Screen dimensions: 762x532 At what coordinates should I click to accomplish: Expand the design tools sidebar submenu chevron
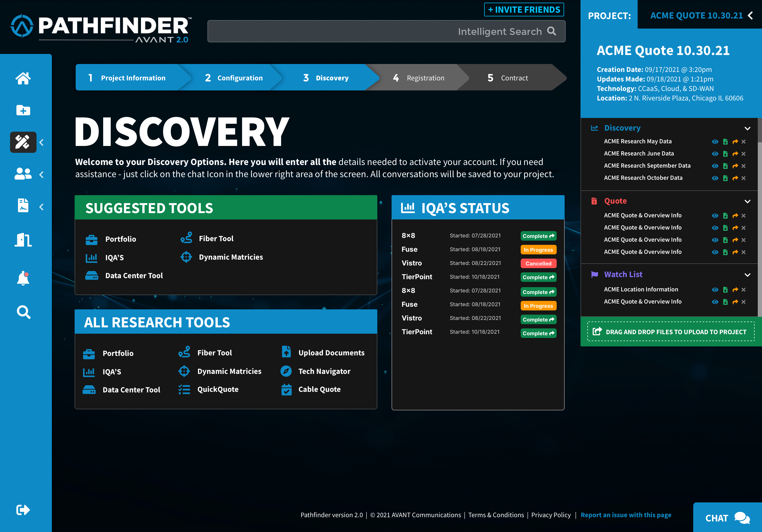(x=42, y=143)
